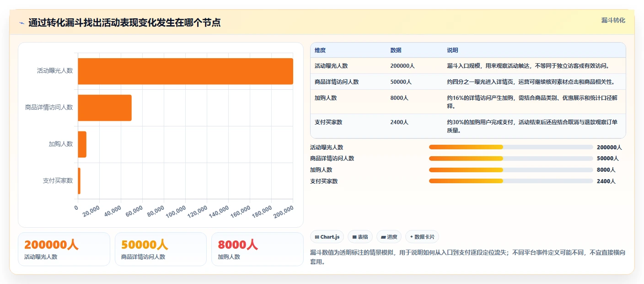The height and width of the screenshot is (284, 644).
Task: Click the 支付买家数 bar in the chart
Action: click(79, 181)
